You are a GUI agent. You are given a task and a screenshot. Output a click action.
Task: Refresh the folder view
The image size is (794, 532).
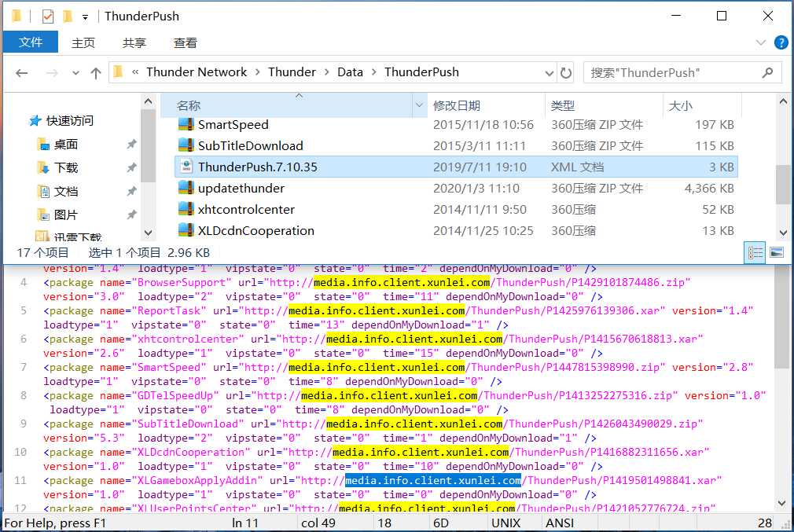(x=565, y=73)
